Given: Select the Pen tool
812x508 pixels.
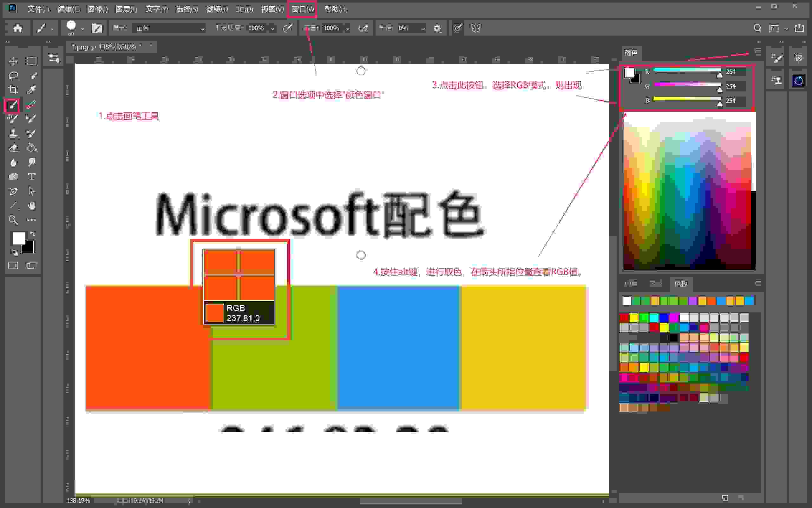Looking at the screenshot, I should (x=13, y=191).
